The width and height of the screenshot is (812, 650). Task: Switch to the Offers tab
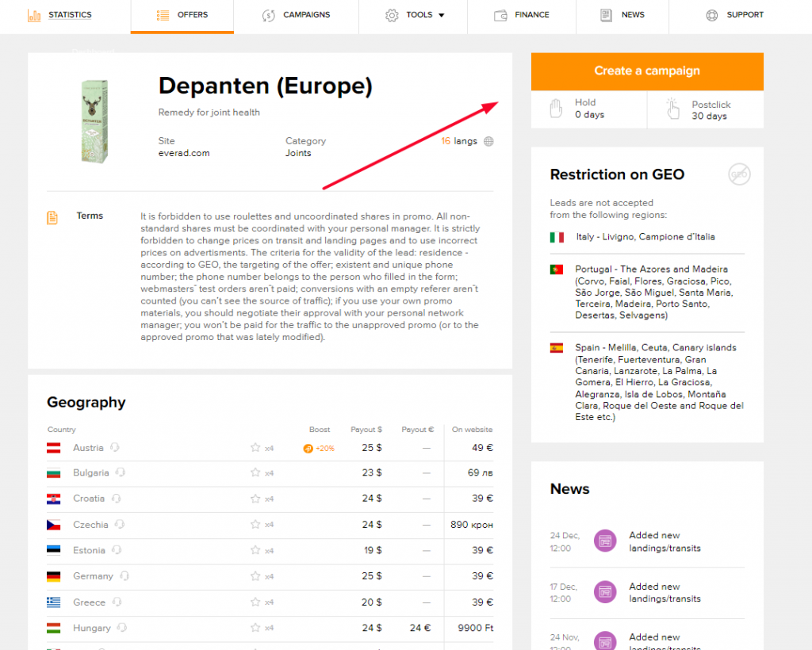182,14
